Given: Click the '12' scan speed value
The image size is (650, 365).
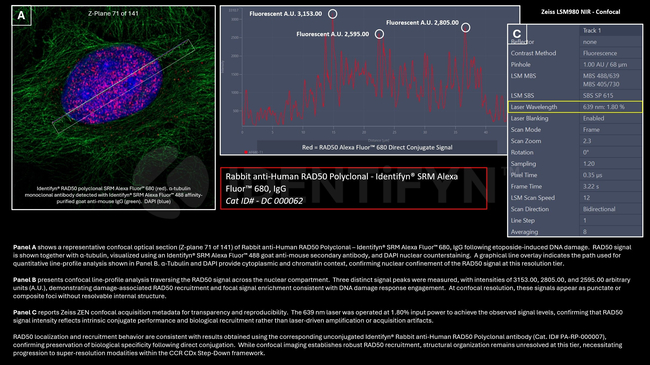Looking at the screenshot, I should 586,198.
